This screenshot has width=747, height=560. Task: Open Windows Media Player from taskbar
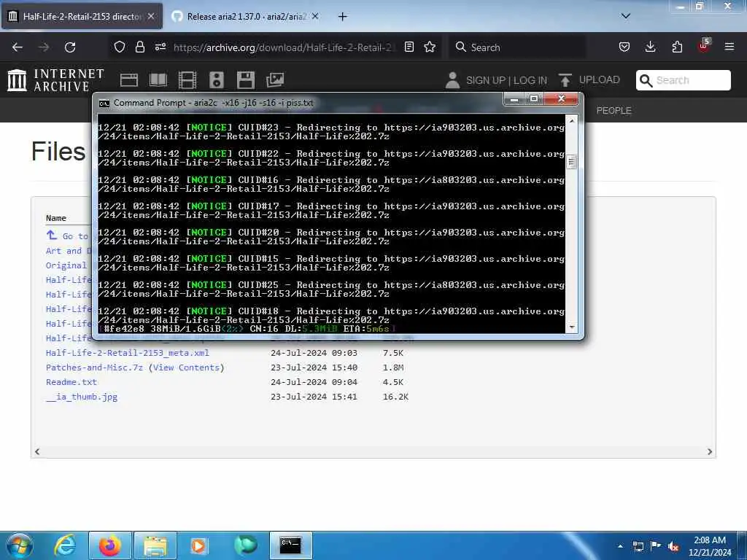point(198,545)
